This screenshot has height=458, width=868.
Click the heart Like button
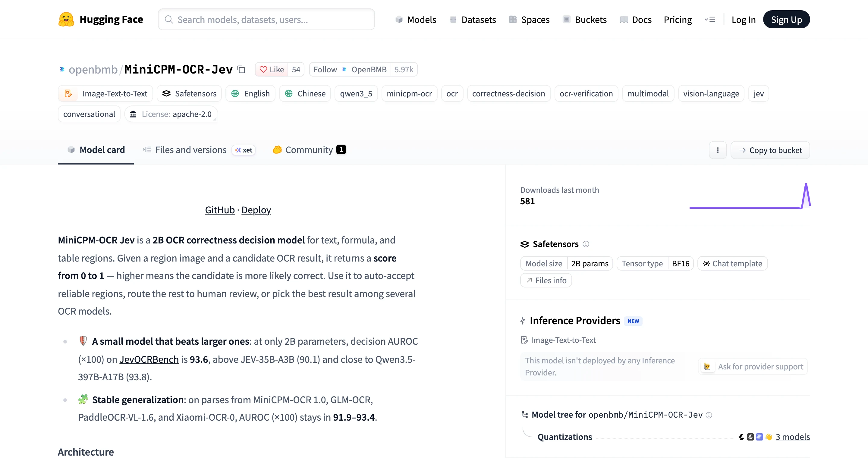coord(272,69)
